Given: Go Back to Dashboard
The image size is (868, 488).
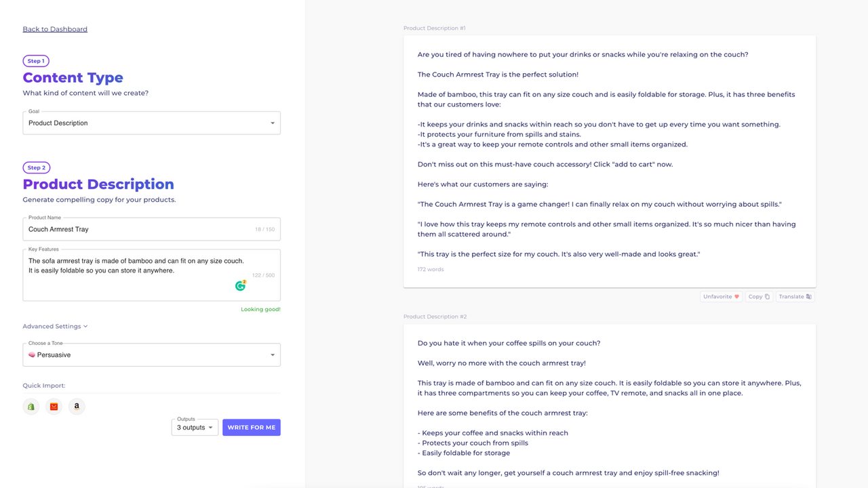Looking at the screenshot, I should click(54, 28).
